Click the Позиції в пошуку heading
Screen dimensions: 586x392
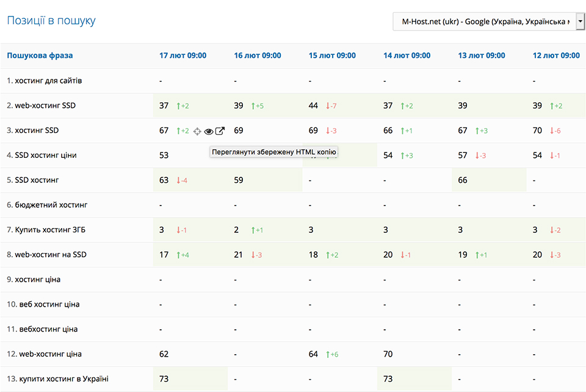coord(51,21)
